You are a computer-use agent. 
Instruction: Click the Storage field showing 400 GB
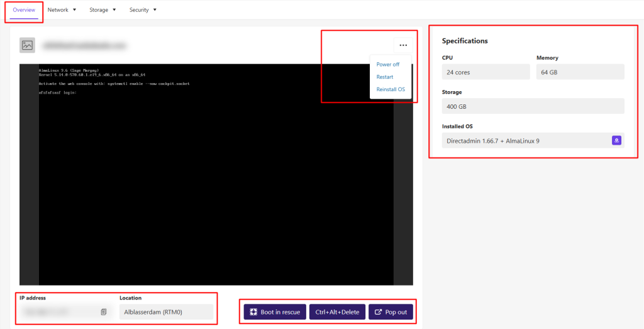tap(533, 106)
